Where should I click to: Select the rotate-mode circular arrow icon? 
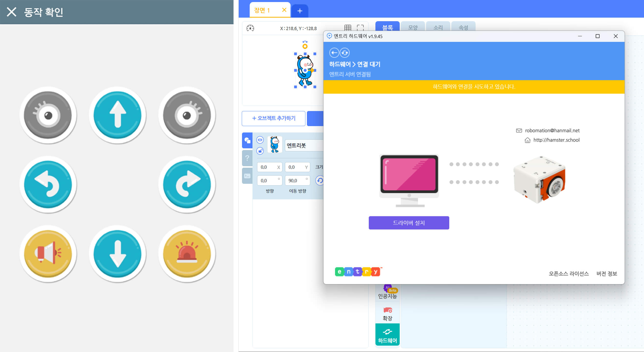click(319, 180)
